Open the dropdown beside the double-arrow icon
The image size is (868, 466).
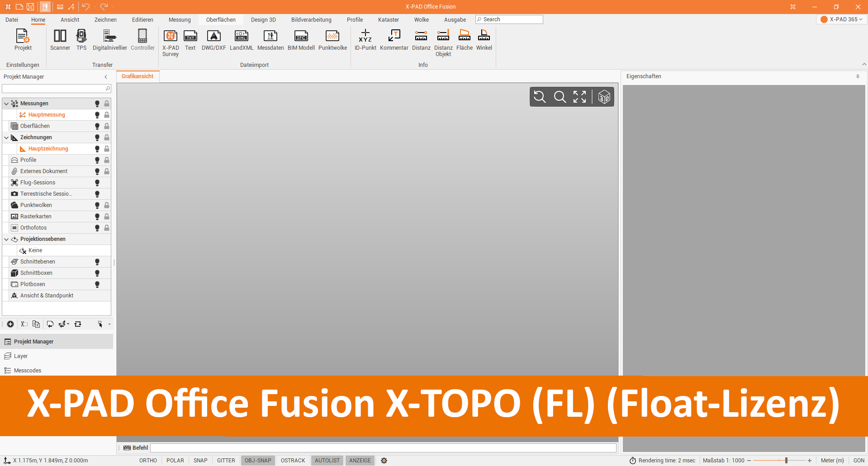pos(68,324)
